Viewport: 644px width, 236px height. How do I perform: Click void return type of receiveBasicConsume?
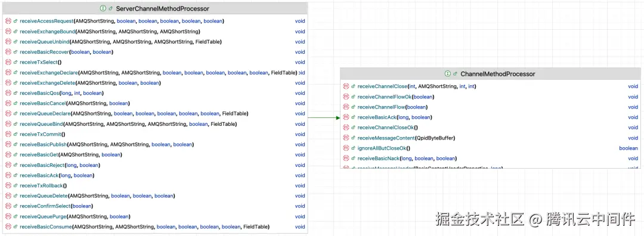(300, 226)
